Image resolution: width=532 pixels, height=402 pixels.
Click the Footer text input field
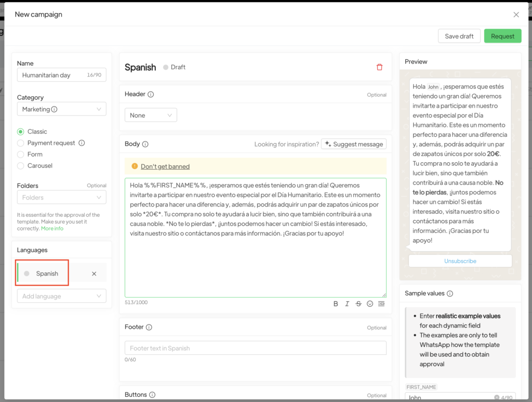tap(255, 348)
